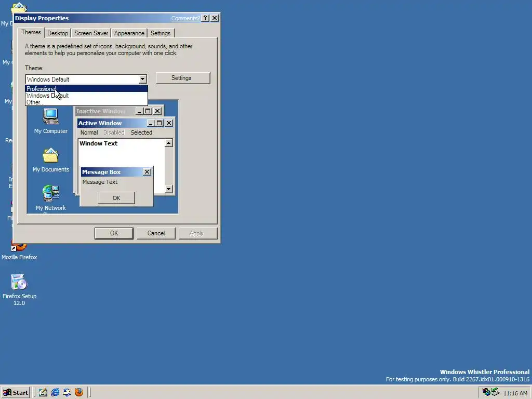Screen dimensions: 532x399
Task: Launch Internet Explorer from quick launch
Action: coord(55,392)
